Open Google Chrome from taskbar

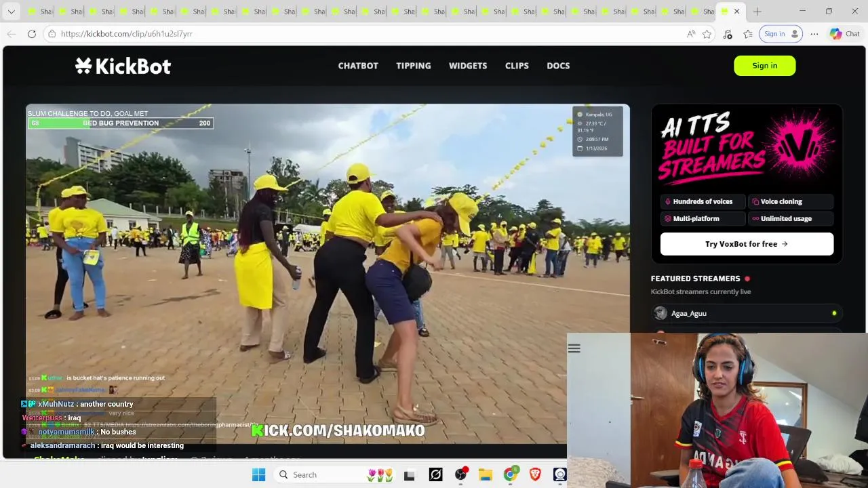pyautogui.click(x=511, y=475)
